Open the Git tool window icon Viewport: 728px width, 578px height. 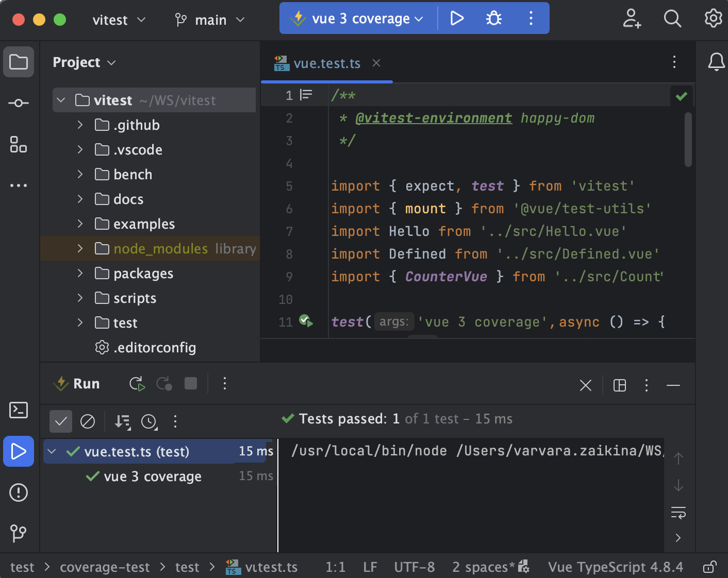(x=19, y=533)
